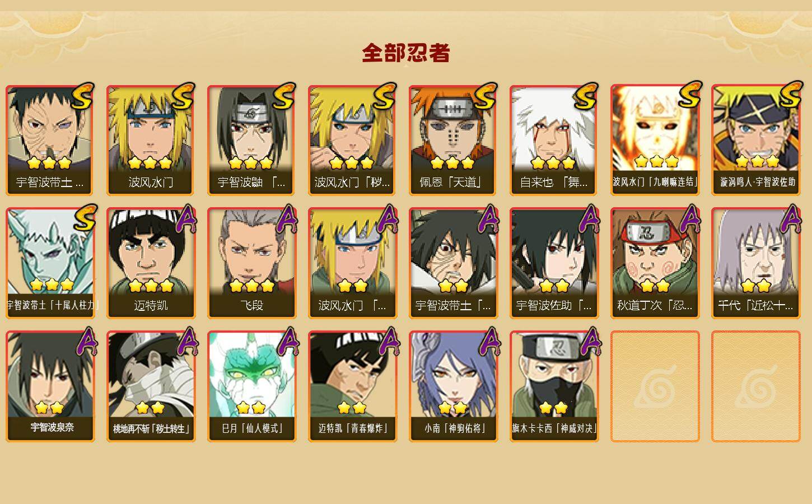Open 宇智波带土「十尾人柱力」 card
The width and height of the screenshot is (812, 504).
50,263
